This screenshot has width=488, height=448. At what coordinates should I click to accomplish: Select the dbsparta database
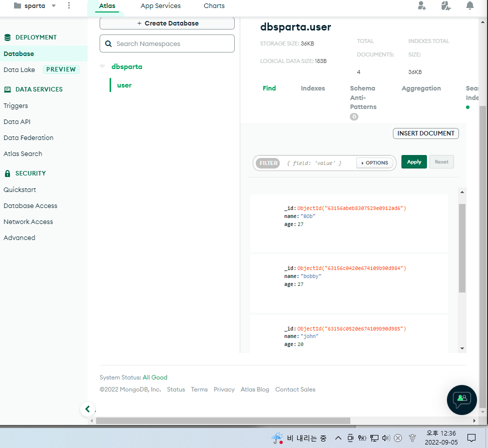point(127,67)
